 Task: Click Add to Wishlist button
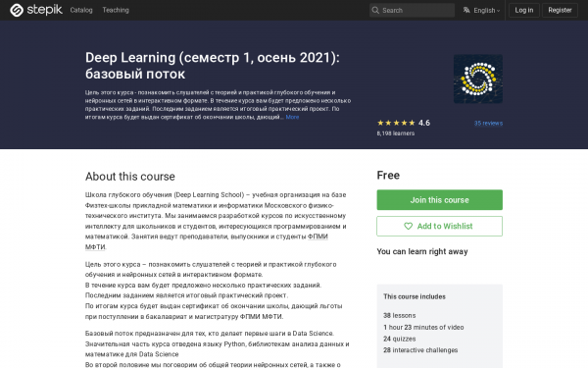point(439,226)
